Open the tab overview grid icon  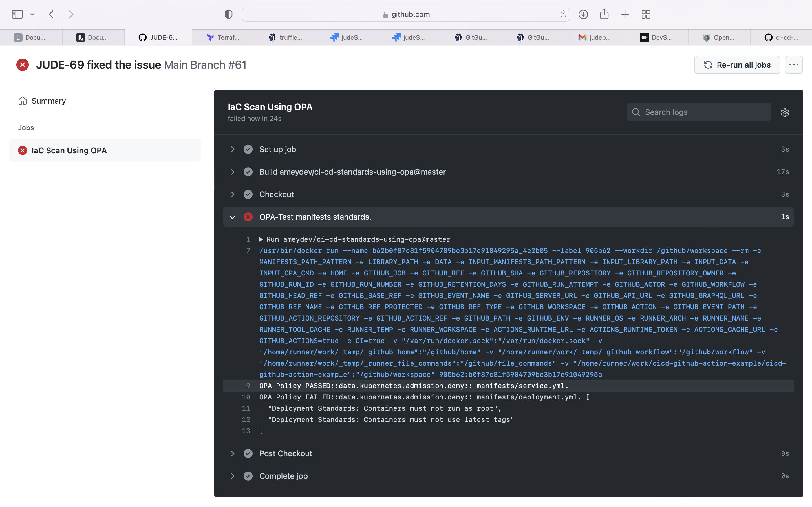(x=646, y=14)
